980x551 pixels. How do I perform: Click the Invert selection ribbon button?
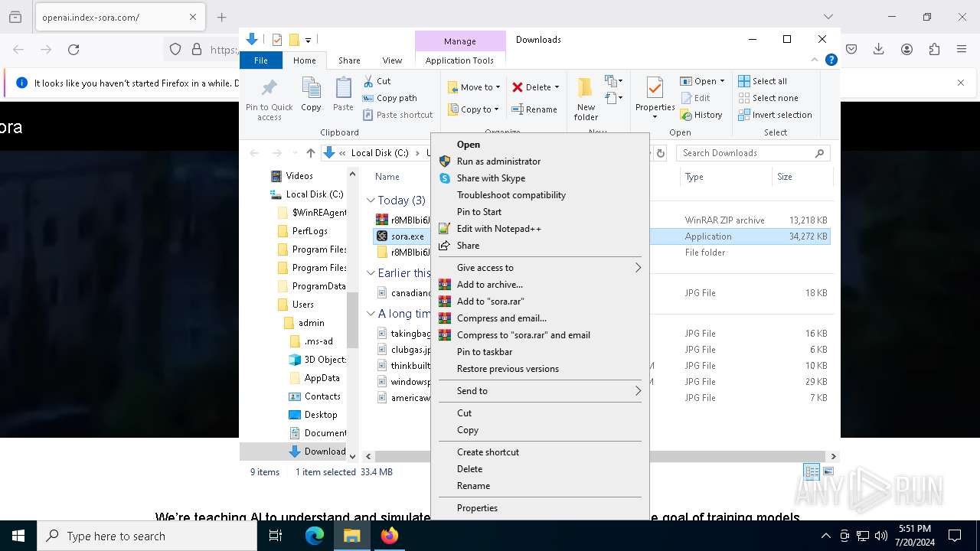pos(775,115)
